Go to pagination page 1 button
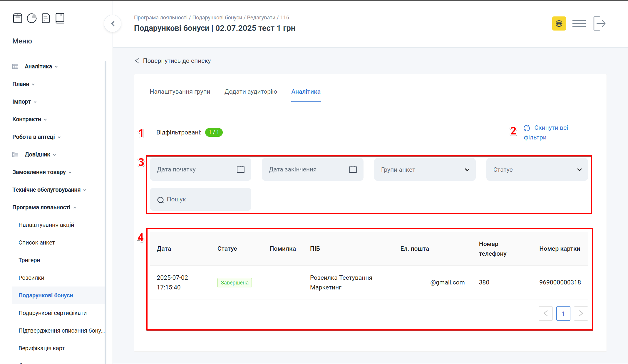 pyautogui.click(x=563, y=314)
